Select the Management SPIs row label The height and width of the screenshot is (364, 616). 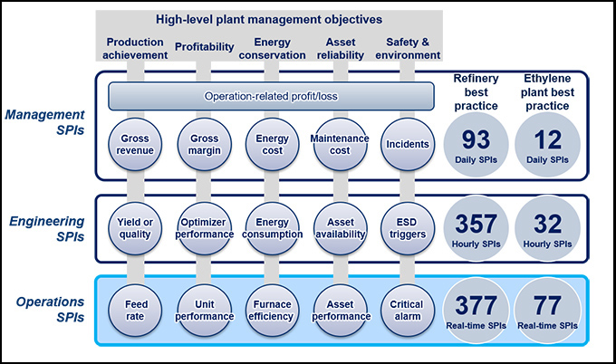49,122
